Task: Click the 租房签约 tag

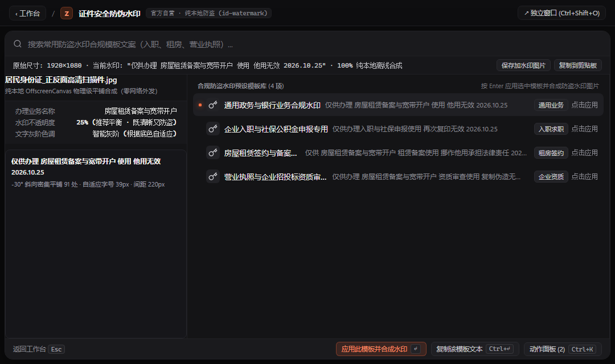Action: [x=551, y=153]
